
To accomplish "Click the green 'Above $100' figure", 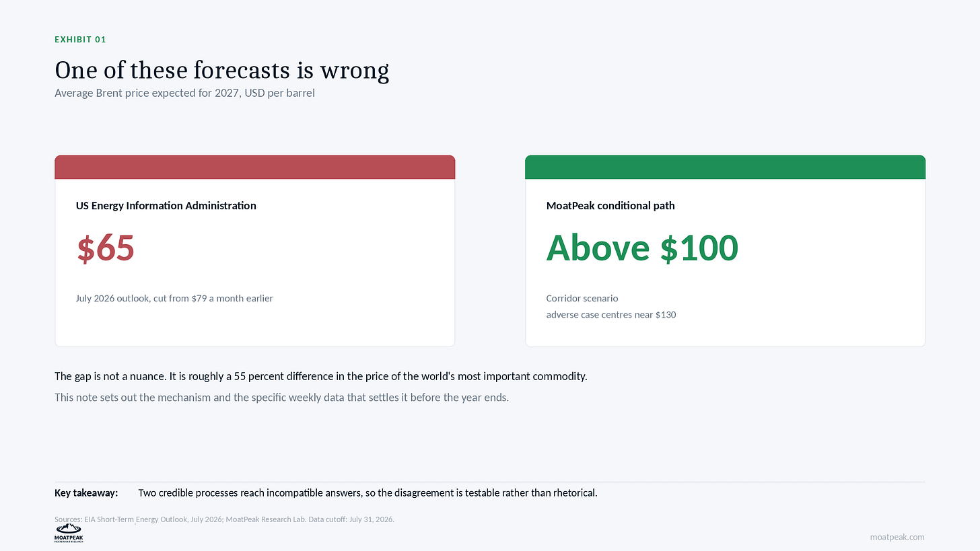I will (642, 248).
